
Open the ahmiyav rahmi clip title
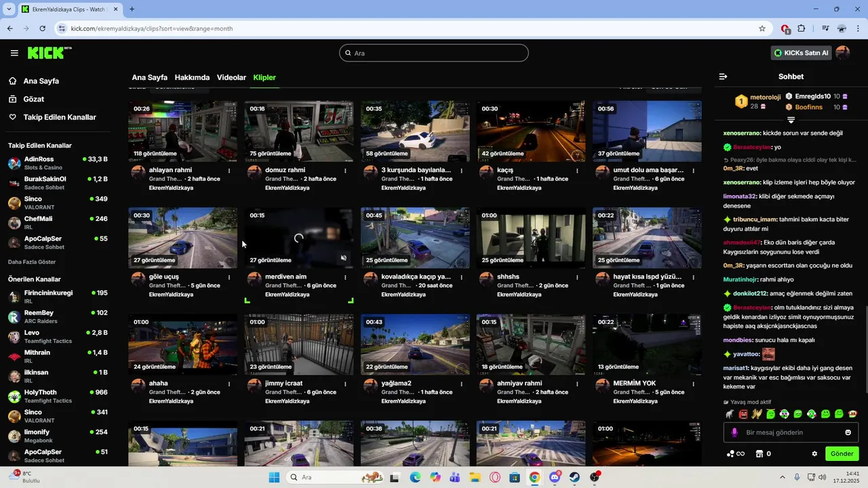click(519, 384)
